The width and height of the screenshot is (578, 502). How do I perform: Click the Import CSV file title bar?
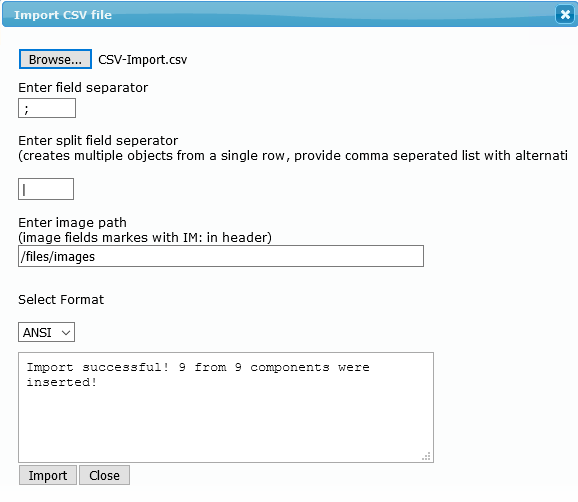click(x=278, y=15)
